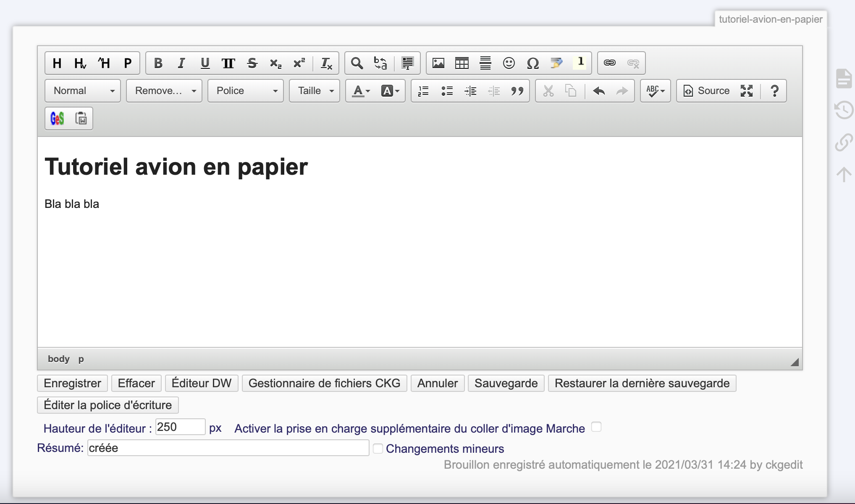Insert a smiley emoticon

click(509, 63)
